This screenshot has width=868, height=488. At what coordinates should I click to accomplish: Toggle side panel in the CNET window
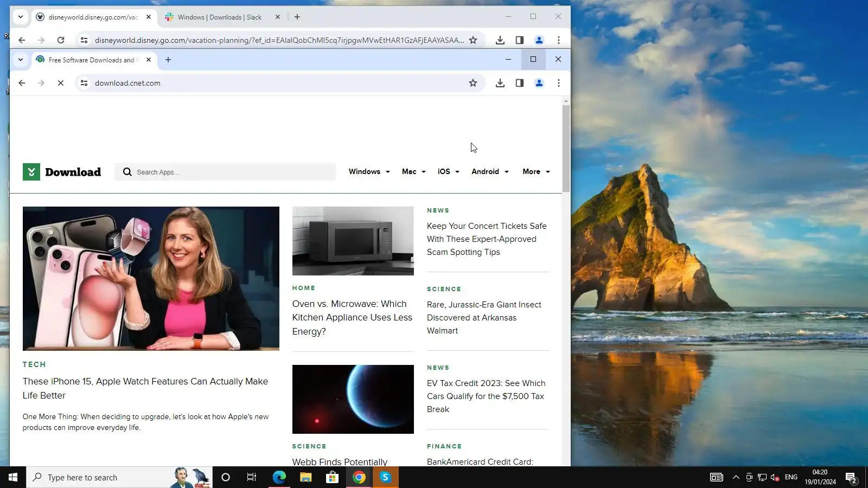pyautogui.click(x=520, y=83)
